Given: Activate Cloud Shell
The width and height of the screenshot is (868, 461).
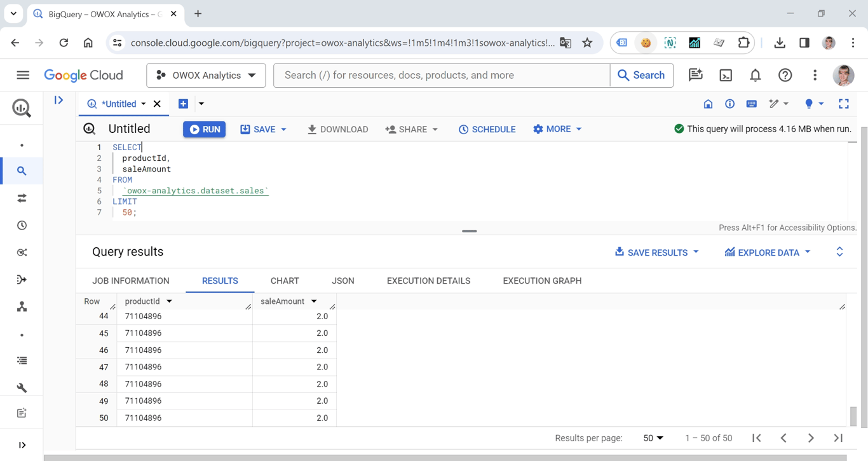Looking at the screenshot, I should click(726, 75).
